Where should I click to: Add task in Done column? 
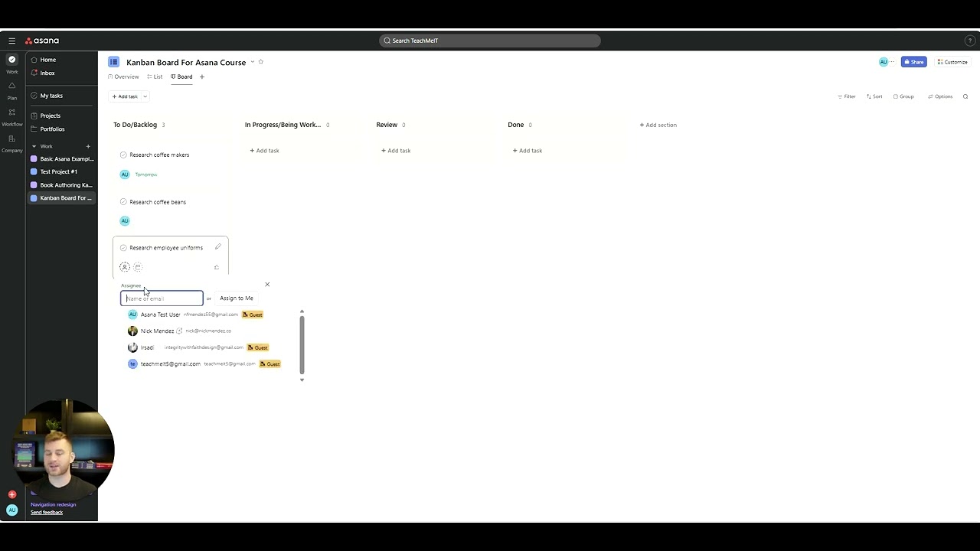(x=528, y=151)
